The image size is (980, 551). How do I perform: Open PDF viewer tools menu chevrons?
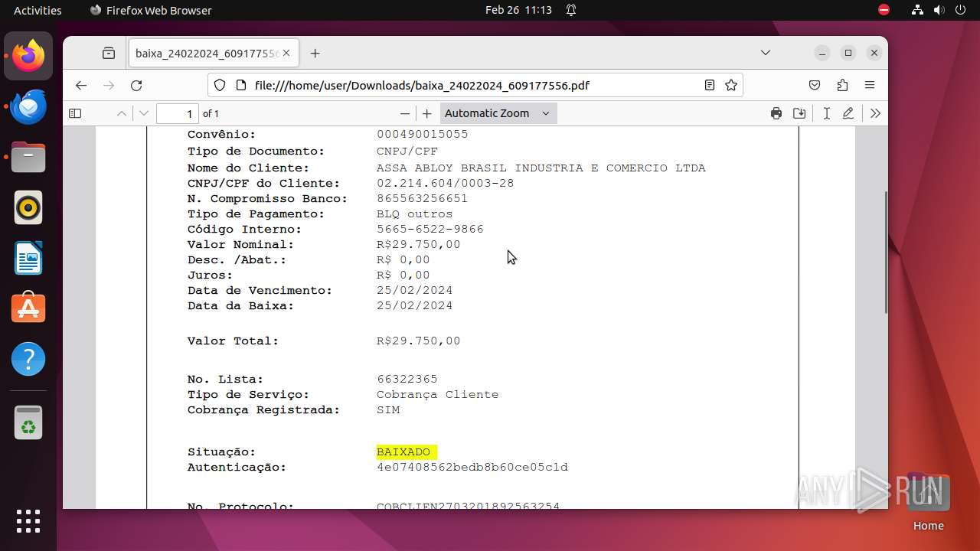pos(875,113)
